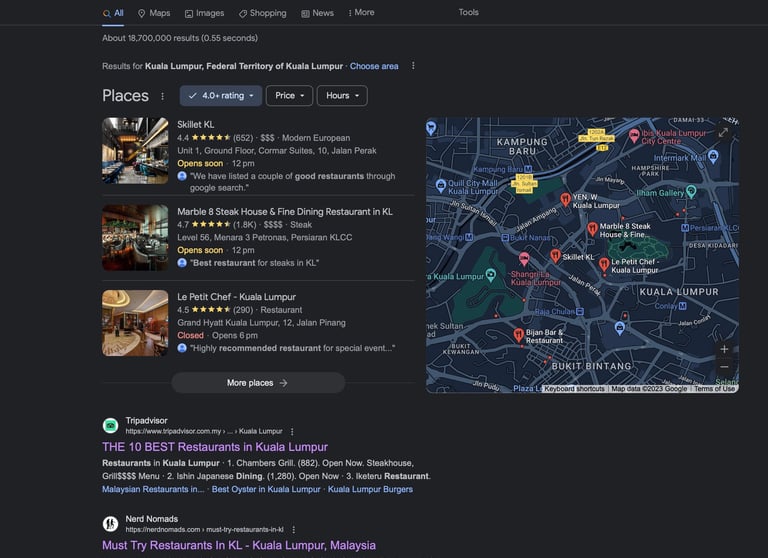The width and height of the screenshot is (768, 558).
Task: Open Le Petit Chef - Kuala Lumpur listing
Action: tap(237, 297)
